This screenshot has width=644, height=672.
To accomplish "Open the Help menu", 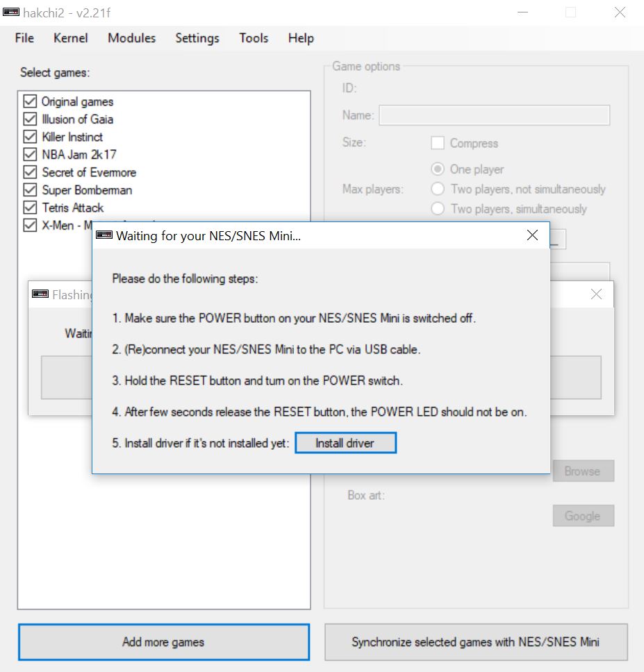I will click(301, 38).
